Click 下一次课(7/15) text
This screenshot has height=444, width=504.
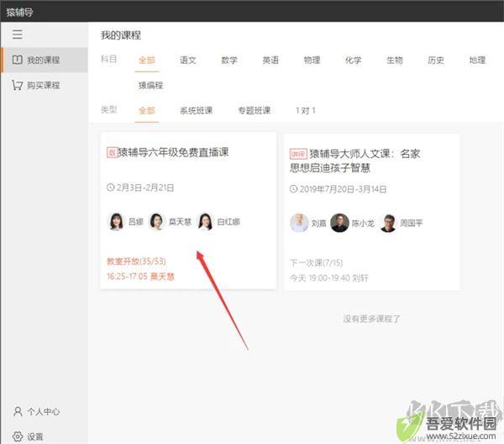[x=317, y=263]
